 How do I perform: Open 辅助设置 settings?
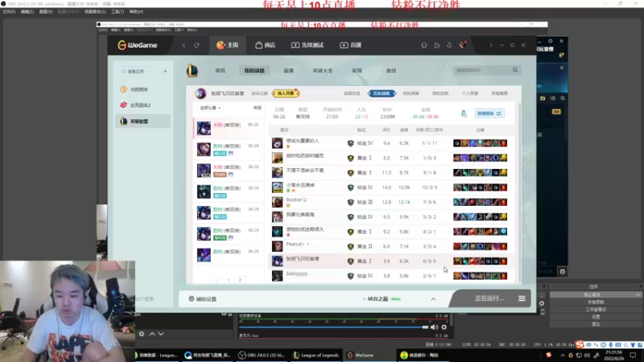click(x=203, y=298)
